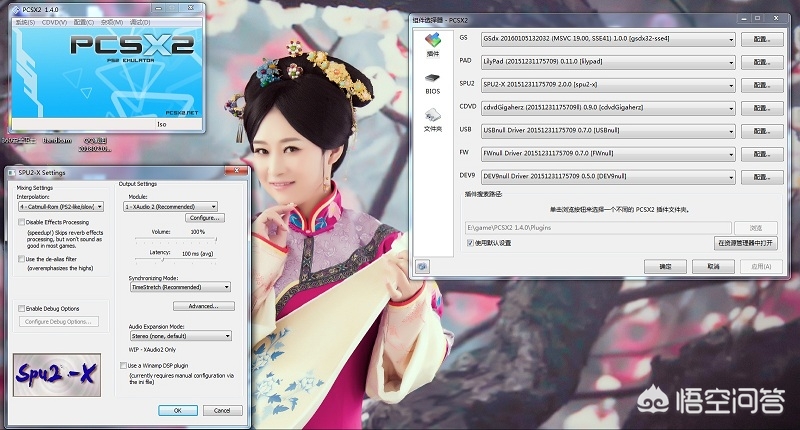Open the Interpolation dropdown
This screenshot has width=800, height=430.
click(61, 207)
